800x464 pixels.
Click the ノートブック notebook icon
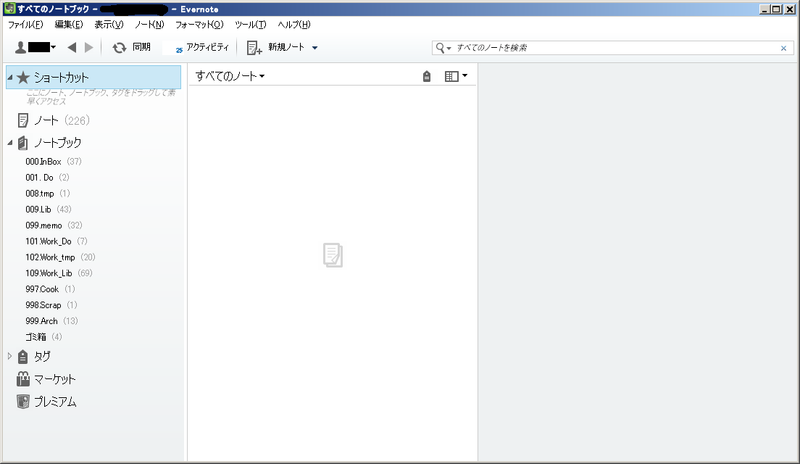click(23, 143)
